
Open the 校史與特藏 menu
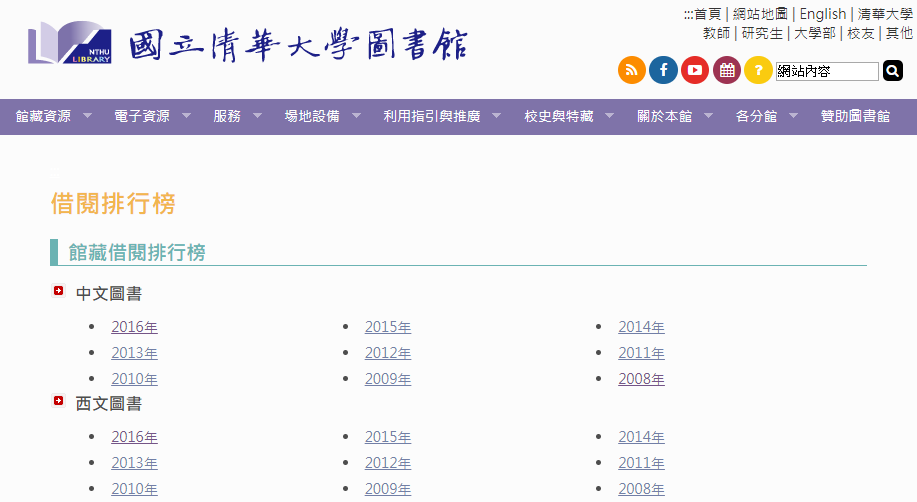pyautogui.click(x=559, y=116)
